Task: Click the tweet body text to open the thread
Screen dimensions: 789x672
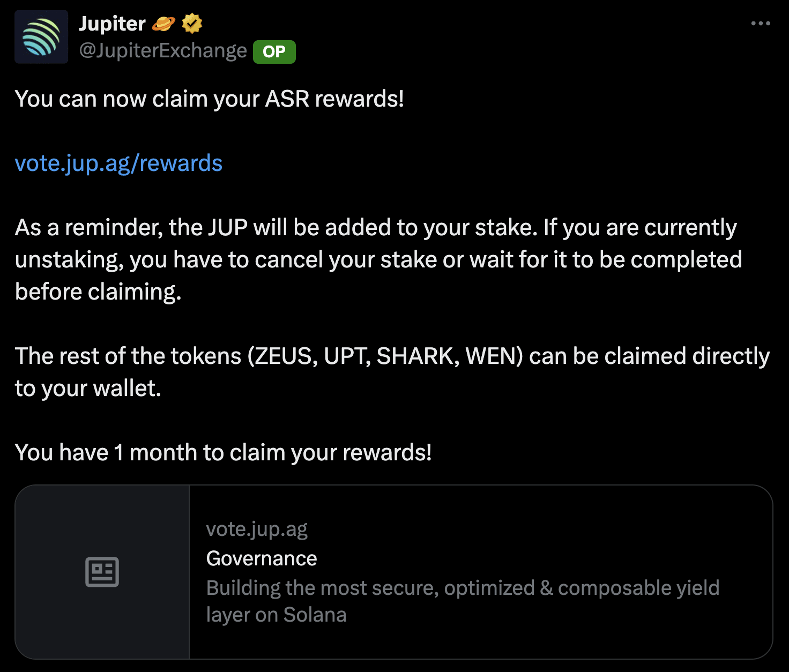Action: point(210,98)
